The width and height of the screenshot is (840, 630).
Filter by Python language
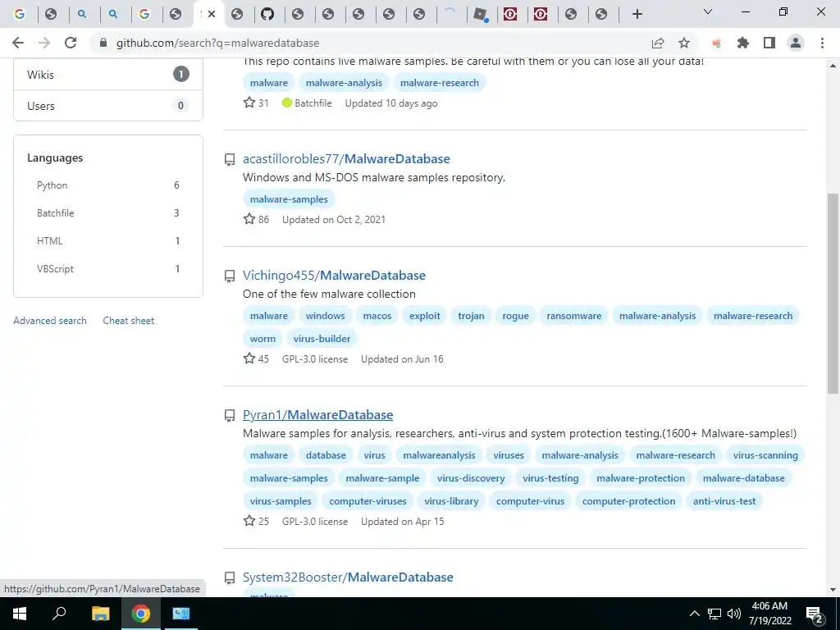pyautogui.click(x=108, y=185)
